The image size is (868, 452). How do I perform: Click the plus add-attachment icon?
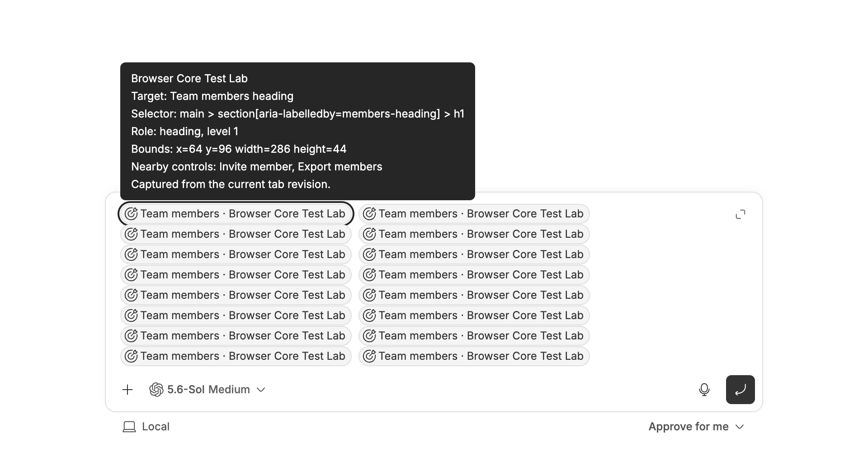(x=127, y=390)
